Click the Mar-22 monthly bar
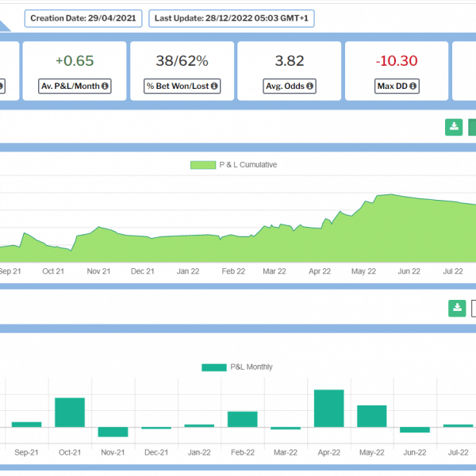Viewport: 476px width, 476px height. coord(286,428)
